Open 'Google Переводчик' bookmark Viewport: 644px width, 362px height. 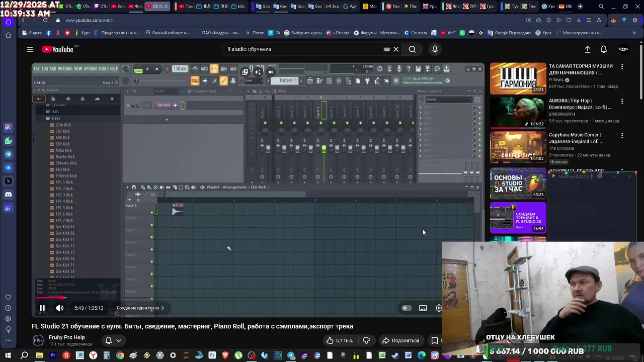509,33
